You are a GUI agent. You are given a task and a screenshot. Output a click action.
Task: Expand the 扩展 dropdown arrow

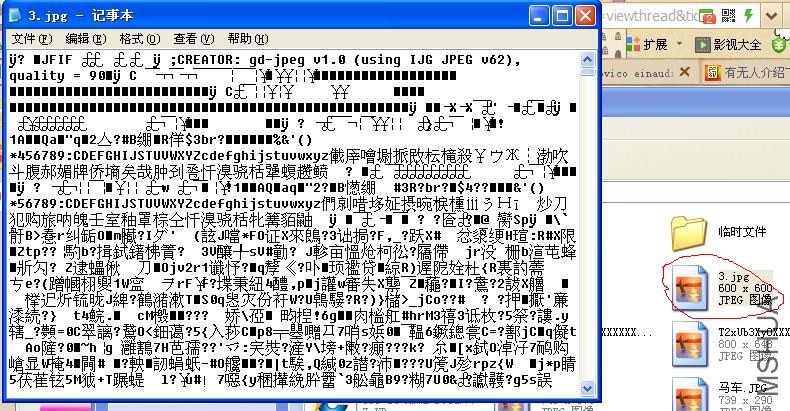coord(677,45)
